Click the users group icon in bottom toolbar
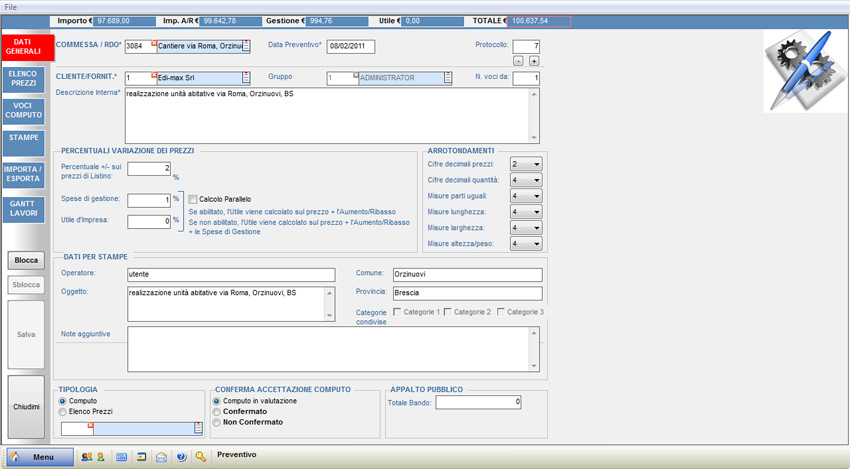Image resolution: width=850 pixels, height=469 pixels. (86, 457)
